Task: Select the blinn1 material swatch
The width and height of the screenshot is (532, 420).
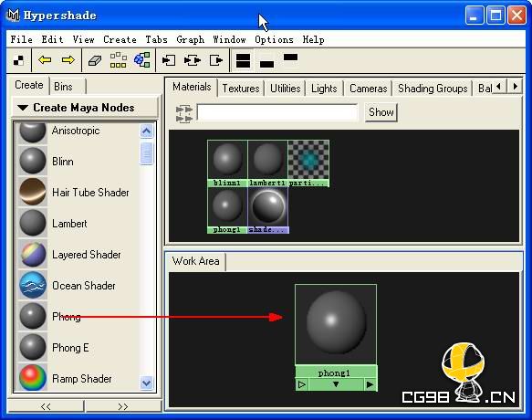Action: pyautogui.click(x=227, y=163)
